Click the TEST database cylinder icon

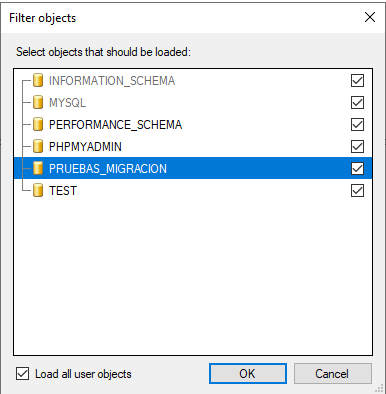(38, 190)
